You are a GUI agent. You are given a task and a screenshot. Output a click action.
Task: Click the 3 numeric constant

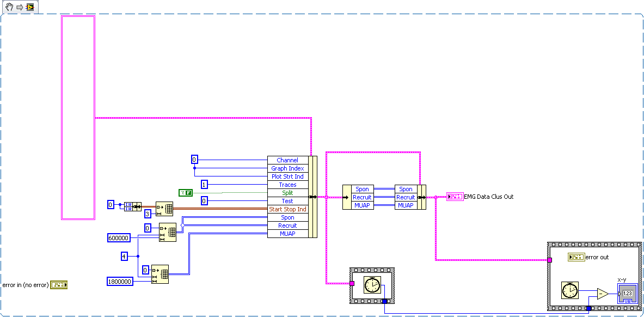click(x=148, y=214)
